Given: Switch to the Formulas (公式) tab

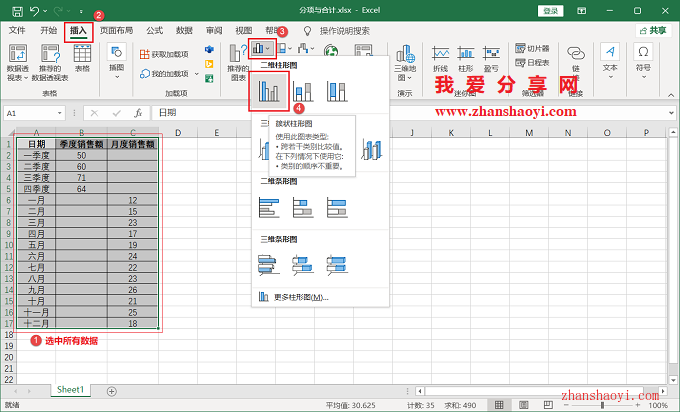Looking at the screenshot, I should (154, 30).
